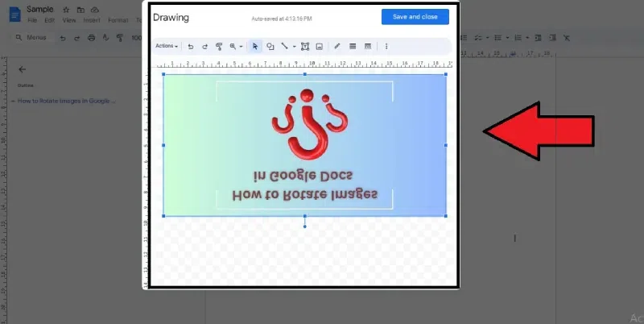The width and height of the screenshot is (644, 324).
Task: Undo in the Drawing toolbar
Action: click(191, 47)
